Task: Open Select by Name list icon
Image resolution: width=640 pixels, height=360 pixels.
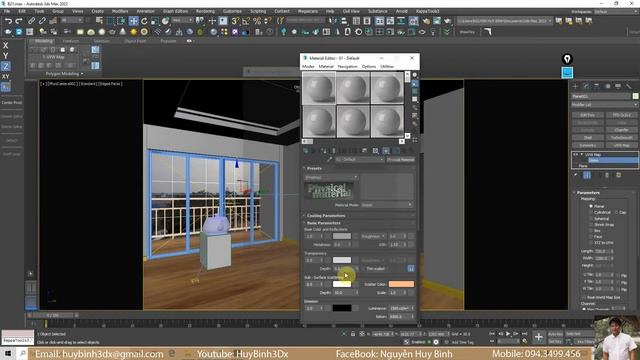Action: tap(100, 21)
